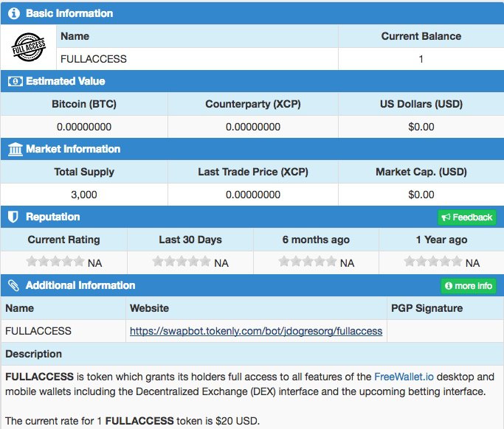This screenshot has width=504, height=429.
Task: Click the Current Rating star row
Action: (x=55, y=262)
